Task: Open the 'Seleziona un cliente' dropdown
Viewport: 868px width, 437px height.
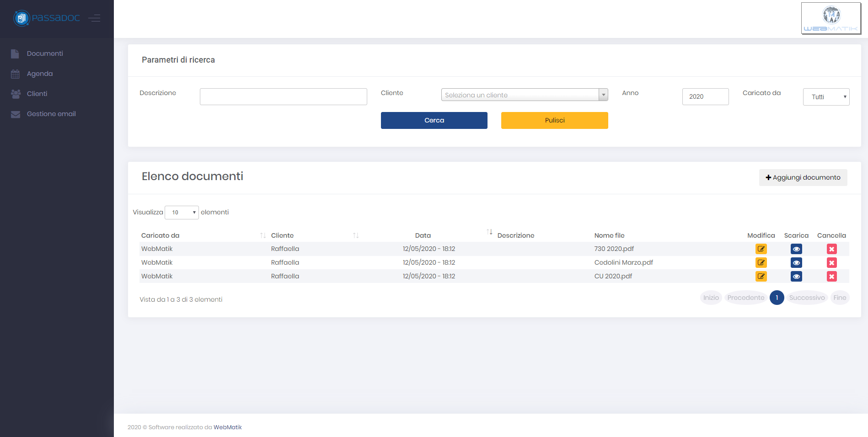Action: click(x=524, y=95)
